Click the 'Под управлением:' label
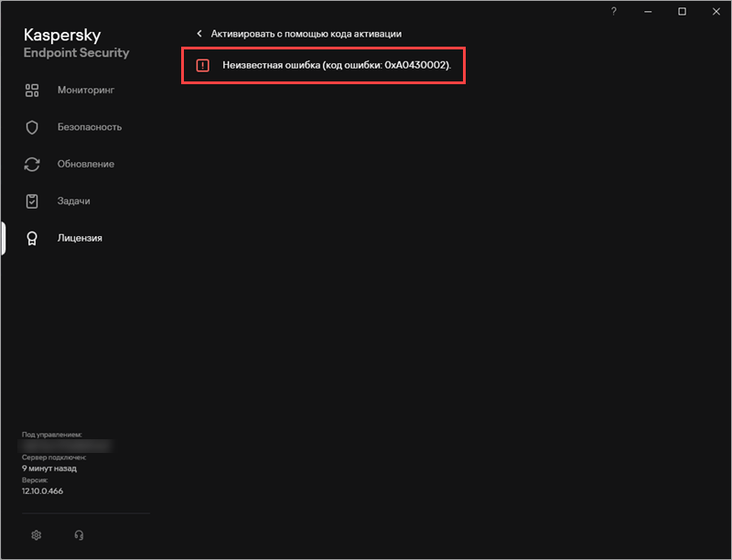The width and height of the screenshot is (732, 560). [52, 435]
